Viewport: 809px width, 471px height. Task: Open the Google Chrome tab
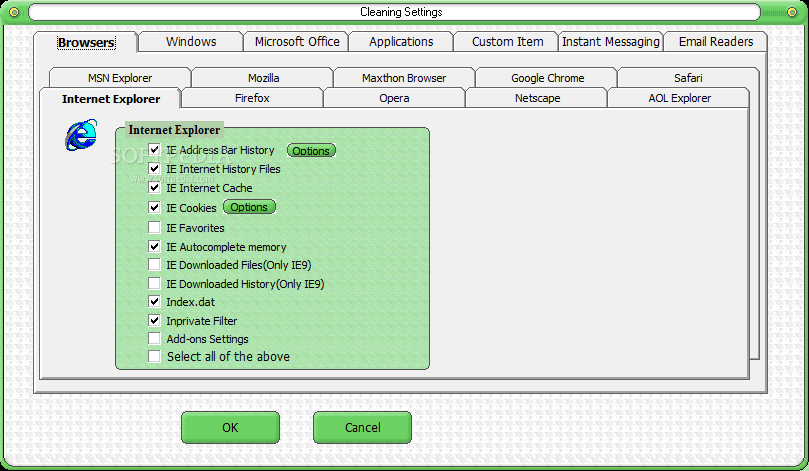[547, 78]
